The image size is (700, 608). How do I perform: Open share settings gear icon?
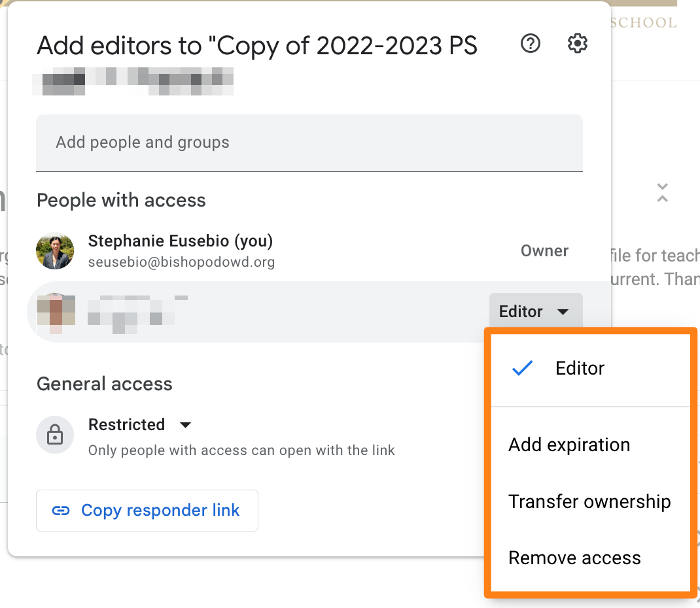[x=577, y=44]
